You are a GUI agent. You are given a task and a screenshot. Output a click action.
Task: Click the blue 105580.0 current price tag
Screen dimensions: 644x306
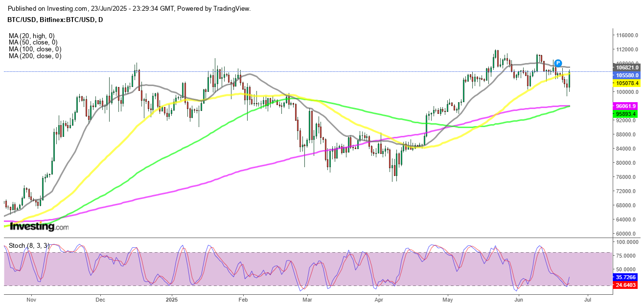click(x=626, y=75)
